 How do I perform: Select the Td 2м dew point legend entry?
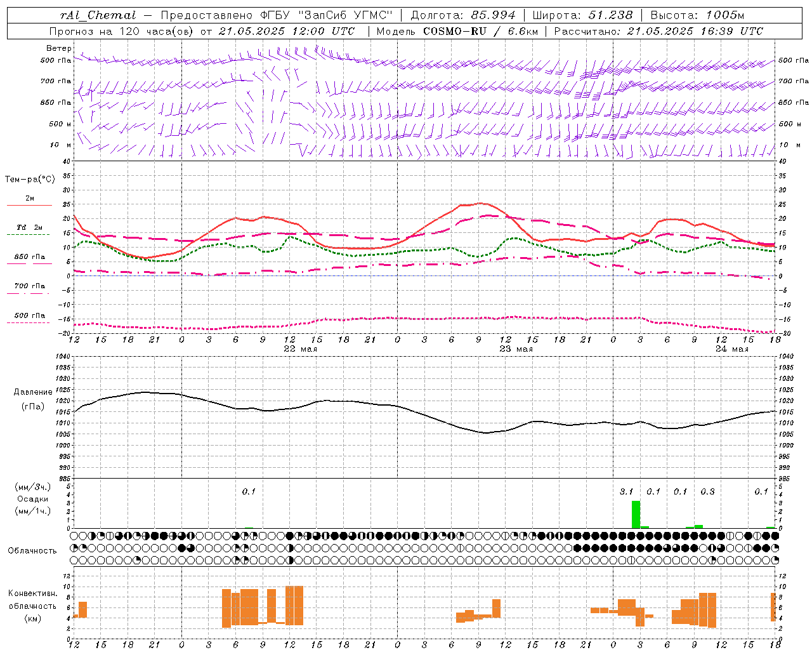click(30, 227)
